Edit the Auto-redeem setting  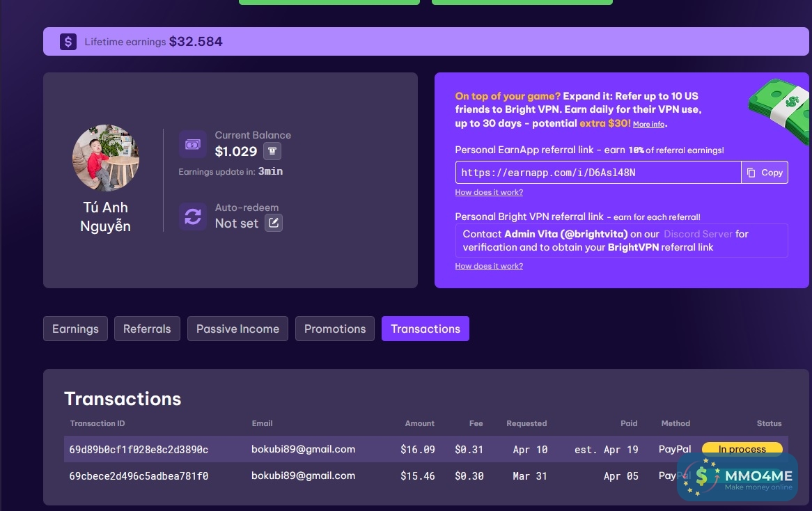[x=274, y=223]
